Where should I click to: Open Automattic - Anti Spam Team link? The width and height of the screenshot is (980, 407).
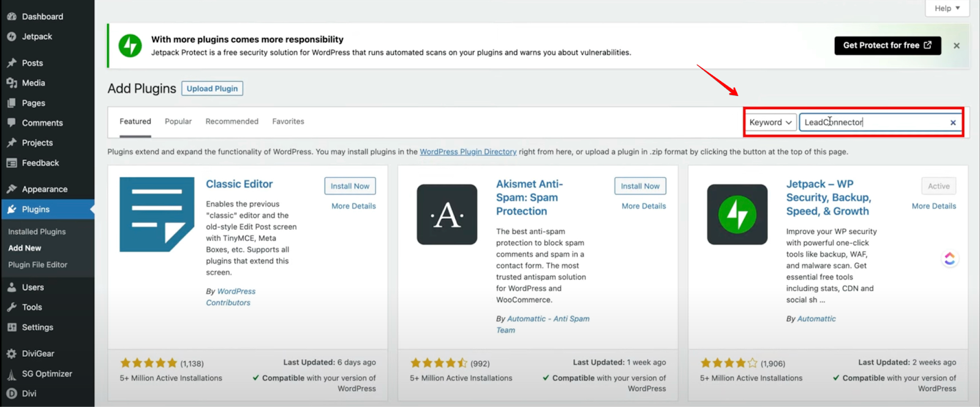click(x=543, y=324)
